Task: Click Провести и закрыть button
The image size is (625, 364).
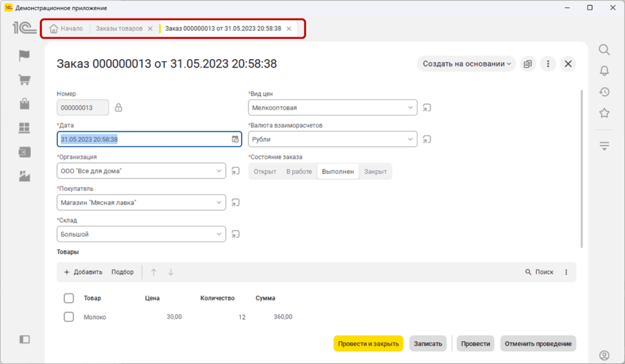Action: point(368,344)
